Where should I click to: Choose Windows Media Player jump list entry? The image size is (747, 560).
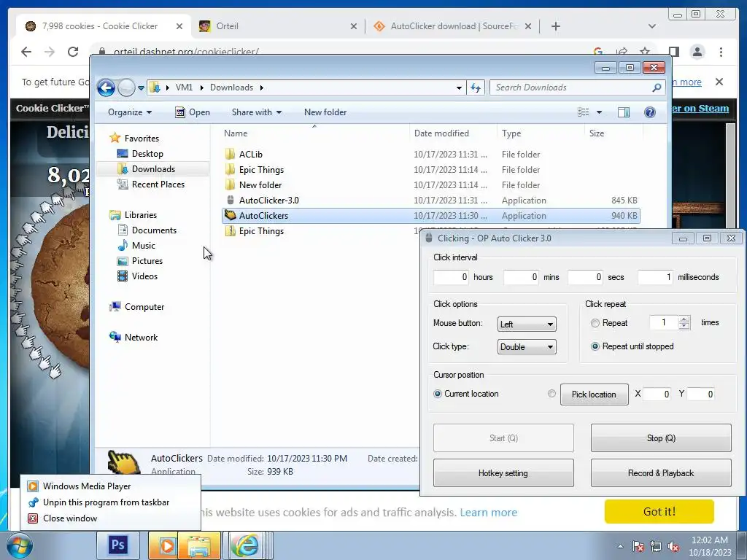tap(86, 486)
